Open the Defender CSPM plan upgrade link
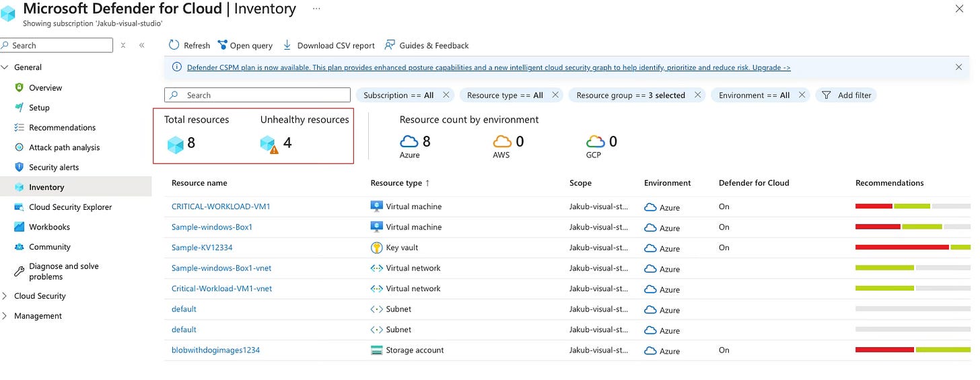 click(x=489, y=67)
